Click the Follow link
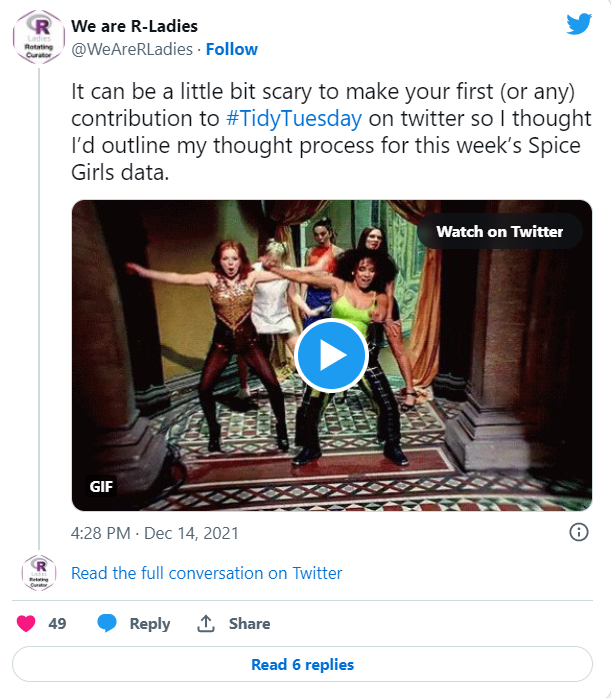This screenshot has height=698, width=611. (x=232, y=49)
